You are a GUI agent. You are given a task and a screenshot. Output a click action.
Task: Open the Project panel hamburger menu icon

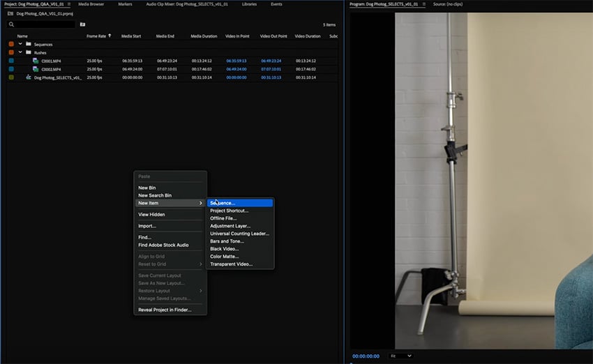pos(69,4)
